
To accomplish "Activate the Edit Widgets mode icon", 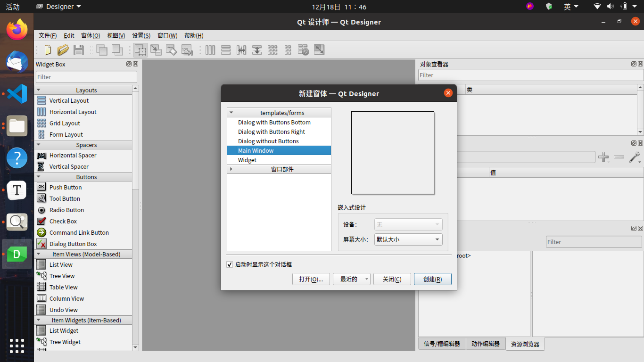I will [x=141, y=50].
